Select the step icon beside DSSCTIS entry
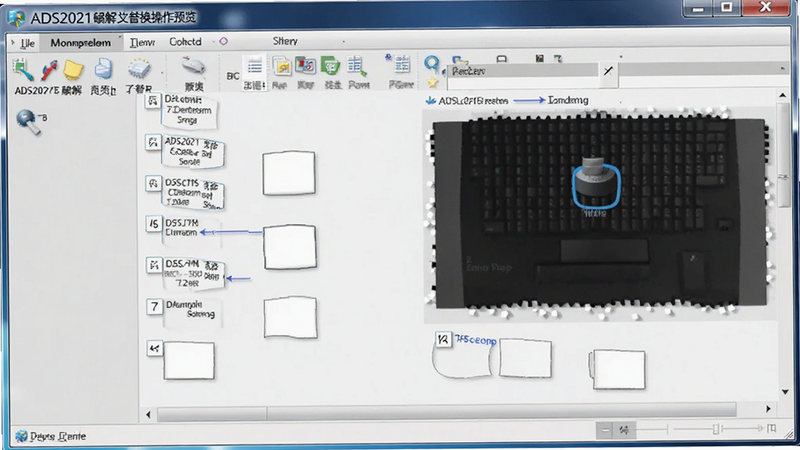The width and height of the screenshot is (800, 450). pyautogui.click(x=153, y=183)
